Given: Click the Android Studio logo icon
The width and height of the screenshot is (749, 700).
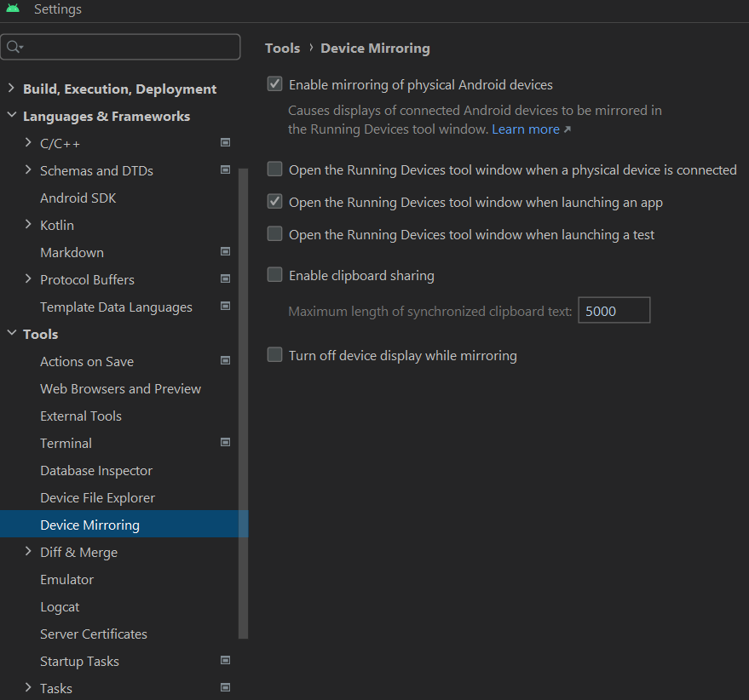Looking at the screenshot, I should (x=13, y=9).
